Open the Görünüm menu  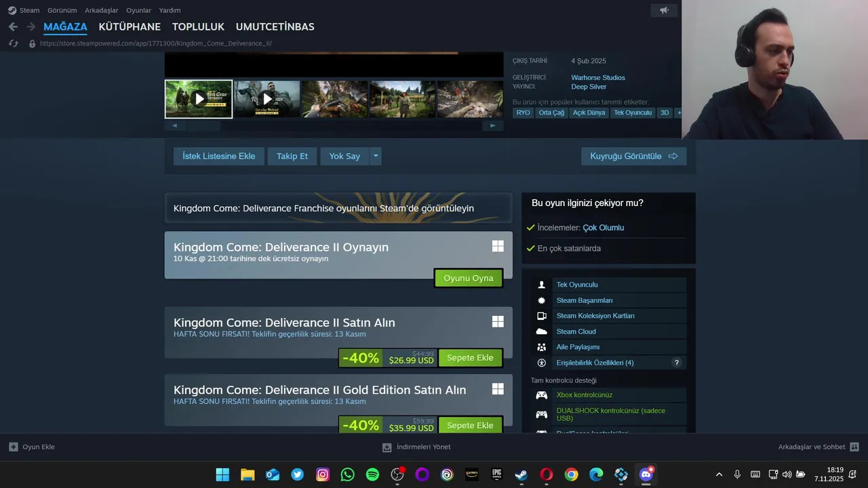pos(62,10)
